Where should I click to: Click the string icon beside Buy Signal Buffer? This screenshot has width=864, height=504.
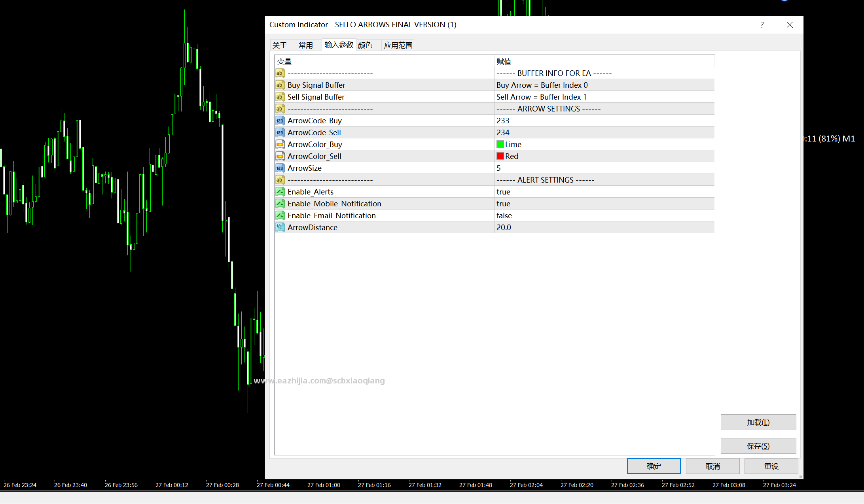coord(280,85)
